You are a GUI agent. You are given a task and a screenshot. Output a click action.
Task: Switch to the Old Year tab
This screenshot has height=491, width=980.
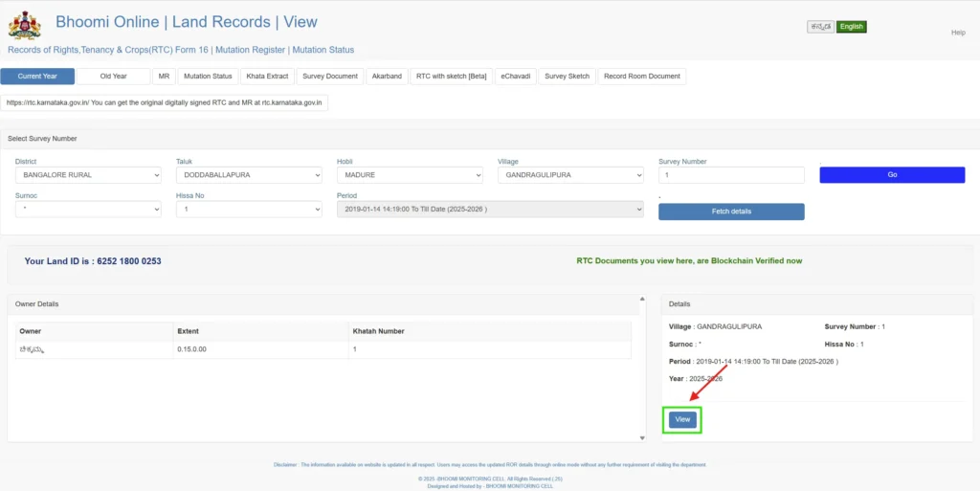[x=113, y=77]
